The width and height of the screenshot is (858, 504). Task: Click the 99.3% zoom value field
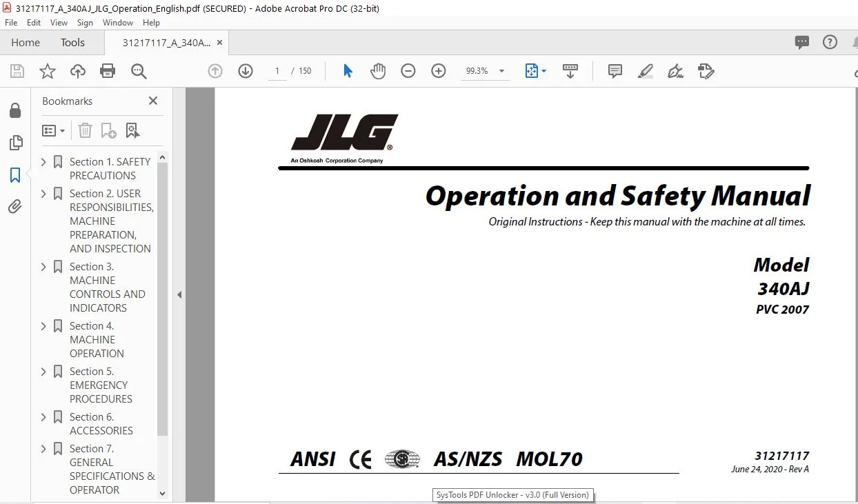(x=477, y=71)
